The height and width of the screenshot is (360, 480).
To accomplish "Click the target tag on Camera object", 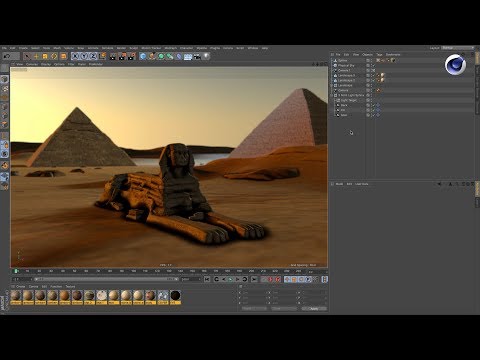I will click(378, 90).
